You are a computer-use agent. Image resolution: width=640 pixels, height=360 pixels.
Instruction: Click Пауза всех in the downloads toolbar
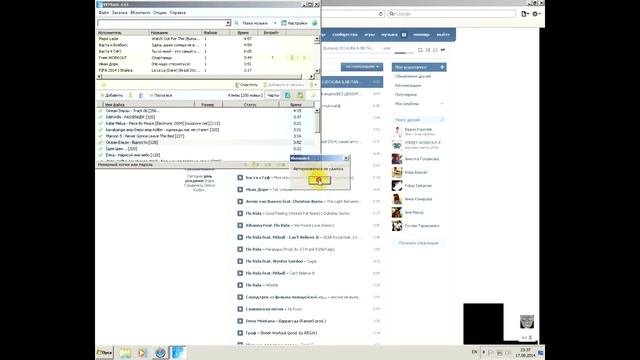click(x=160, y=96)
